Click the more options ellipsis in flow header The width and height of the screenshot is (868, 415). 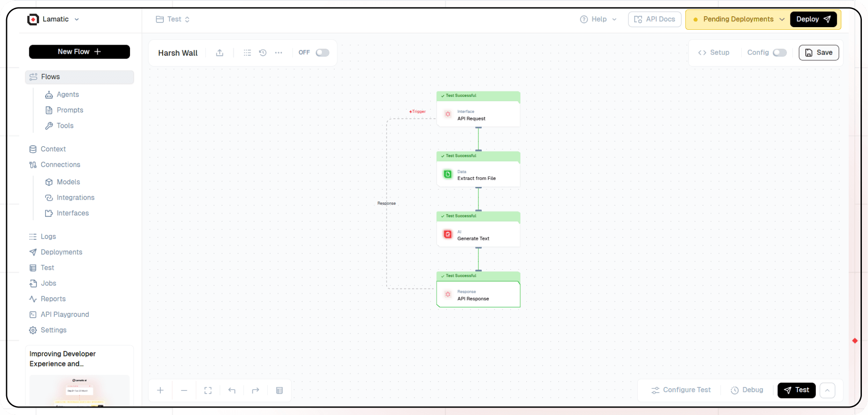pyautogui.click(x=279, y=53)
